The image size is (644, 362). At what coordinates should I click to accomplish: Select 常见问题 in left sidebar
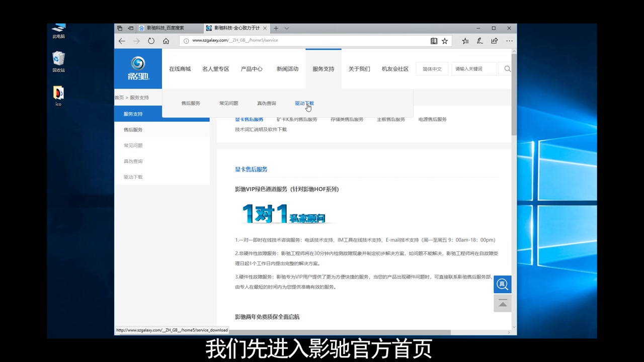tap(162, 145)
